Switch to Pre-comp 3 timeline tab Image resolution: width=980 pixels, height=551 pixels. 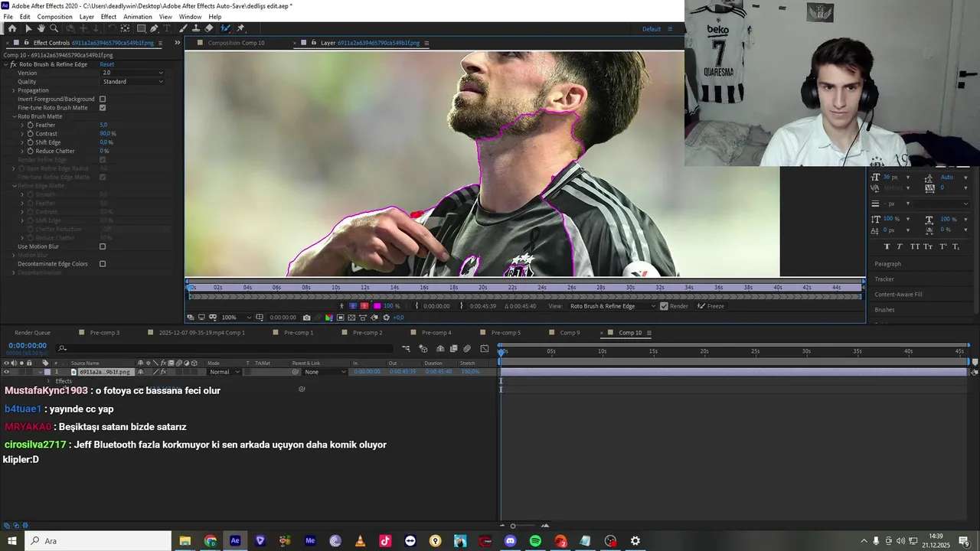[104, 333]
